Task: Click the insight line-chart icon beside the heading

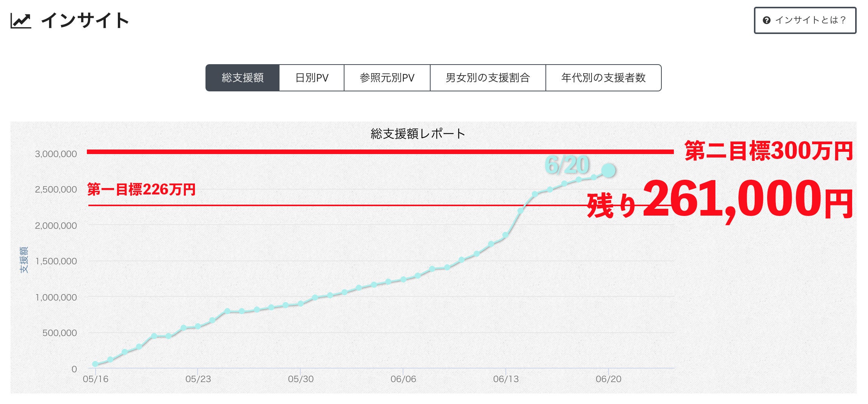Action: tap(20, 20)
